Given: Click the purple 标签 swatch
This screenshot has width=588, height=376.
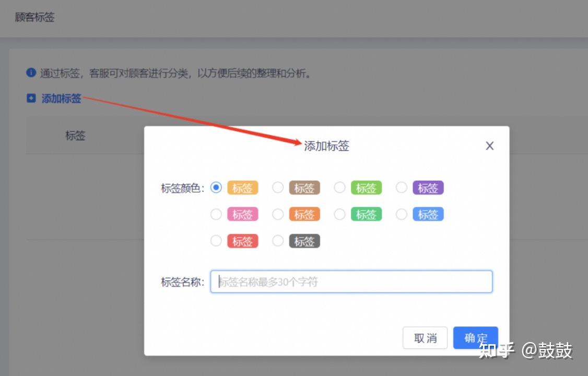Looking at the screenshot, I should coord(428,188).
